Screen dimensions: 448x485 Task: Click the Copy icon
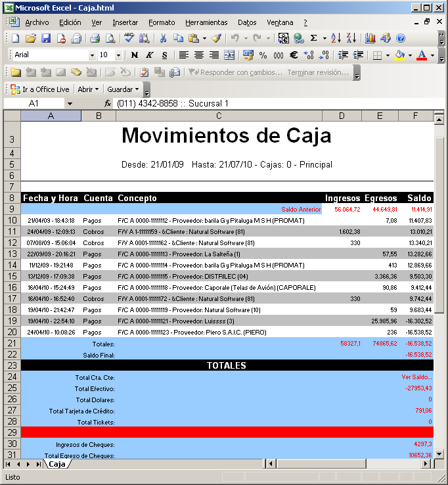[178, 38]
